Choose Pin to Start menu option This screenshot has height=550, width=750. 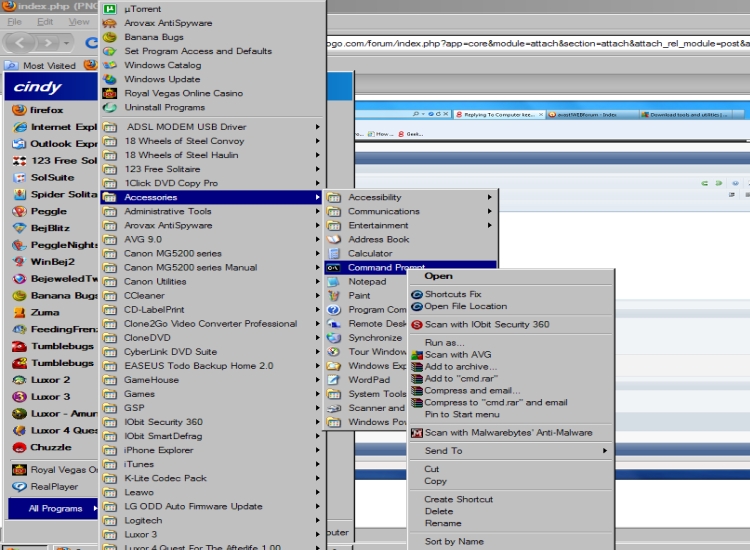462,414
